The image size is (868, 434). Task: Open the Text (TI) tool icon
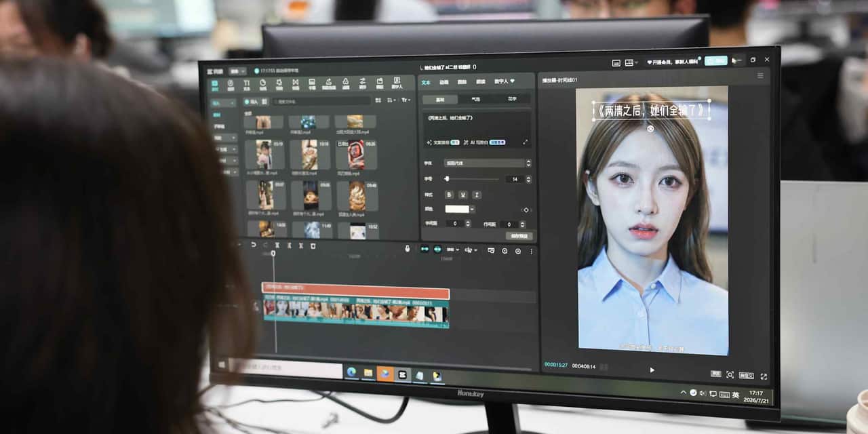click(246, 84)
